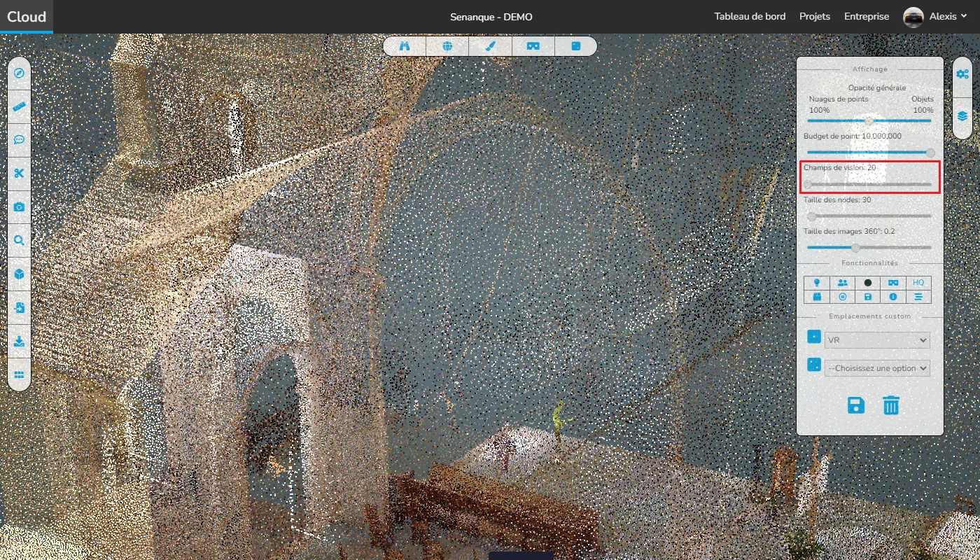Open the grid menu at left toolbar bottom
The width and height of the screenshot is (980, 560).
[19, 374]
